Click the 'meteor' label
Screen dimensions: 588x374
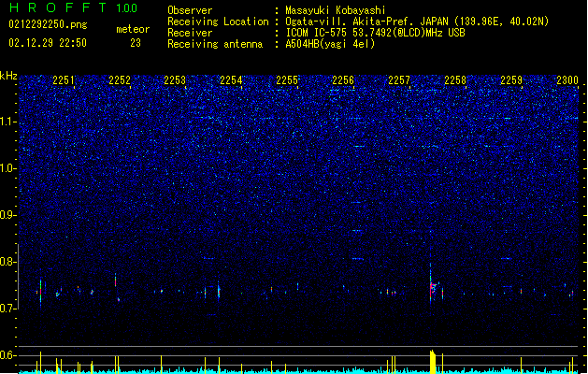tap(133, 29)
